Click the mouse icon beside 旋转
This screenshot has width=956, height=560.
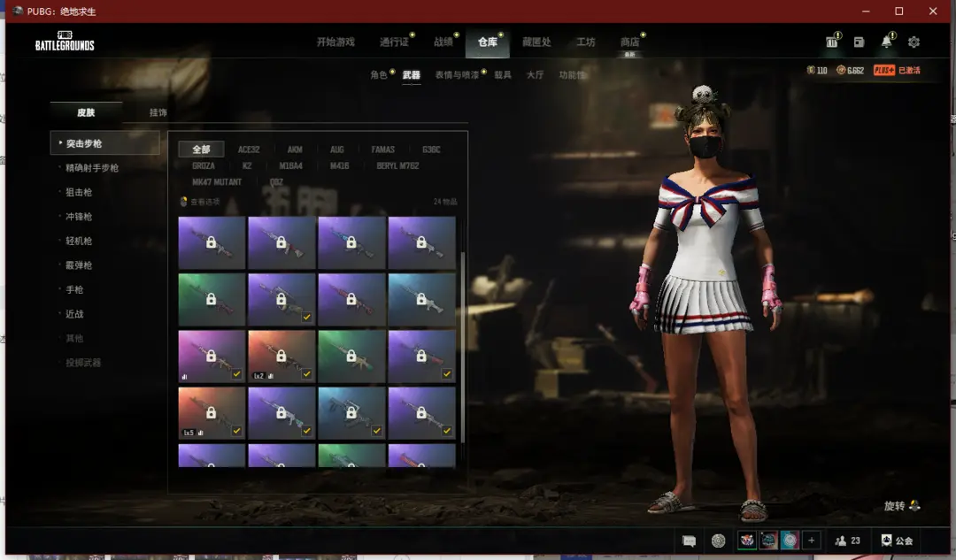pos(914,505)
